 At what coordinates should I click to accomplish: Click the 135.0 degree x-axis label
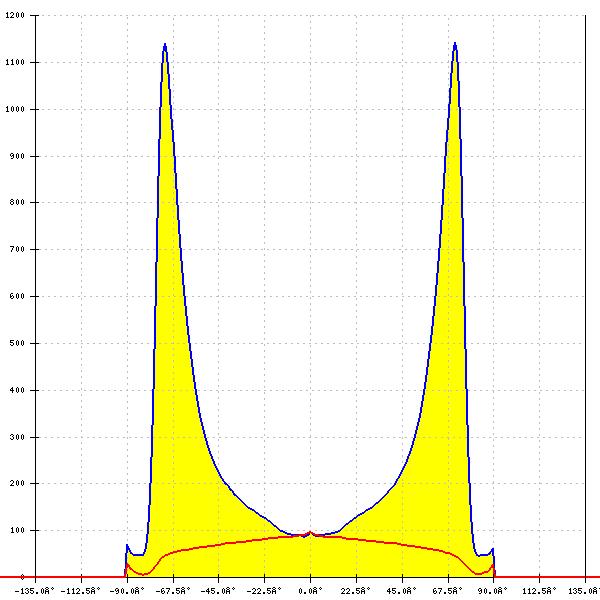[x=584, y=590]
